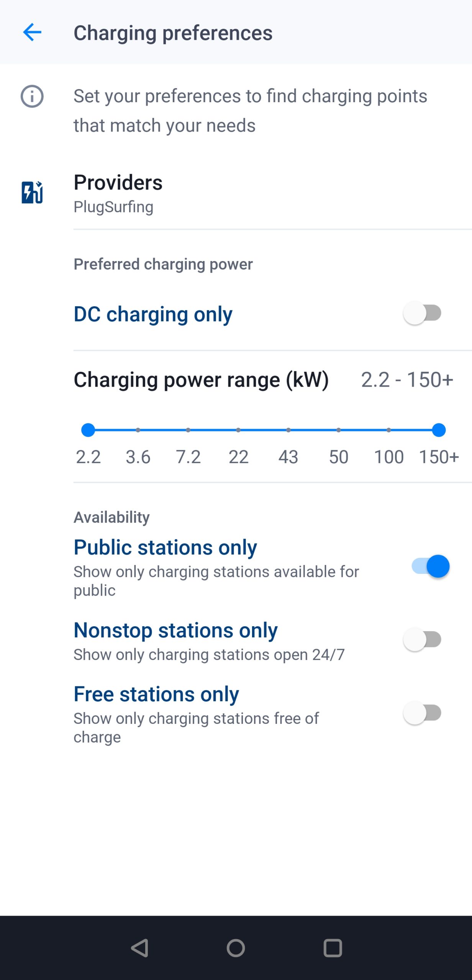
Task: Turn on Free stations only switch
Action: pyautogui.click(x=422, y=713)
